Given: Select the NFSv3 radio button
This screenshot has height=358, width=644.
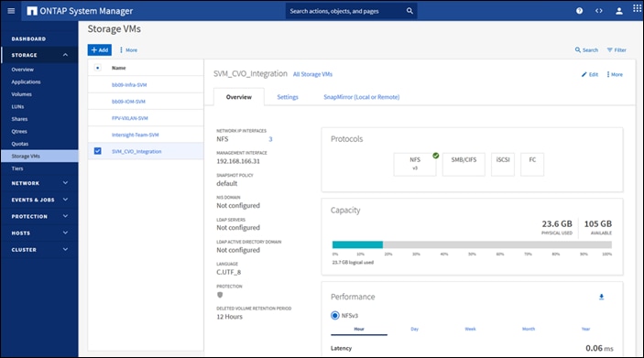Looking at the screenshot, I should coord(335,315).
